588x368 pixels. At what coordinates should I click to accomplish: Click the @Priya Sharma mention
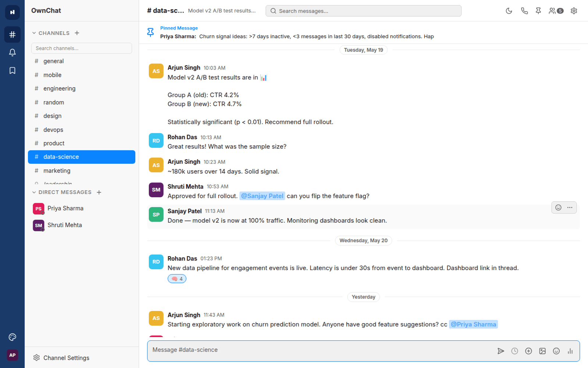(473, 325)
